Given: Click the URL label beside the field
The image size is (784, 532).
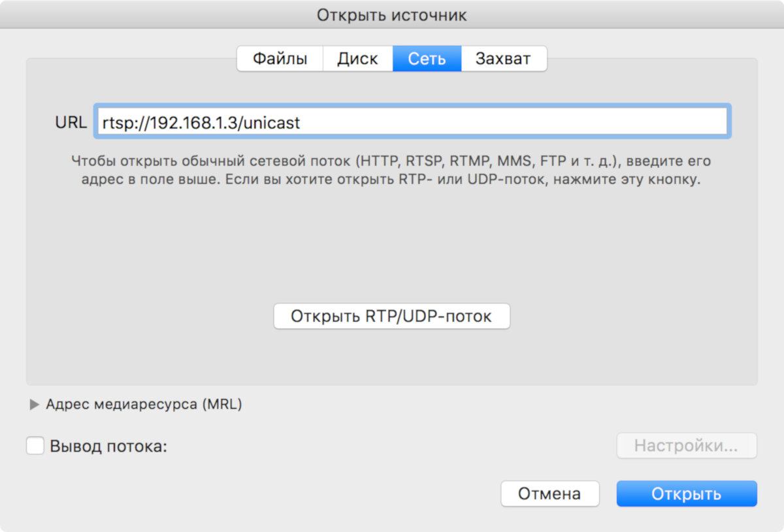Looking at the screenshot, I should point(71,122).
